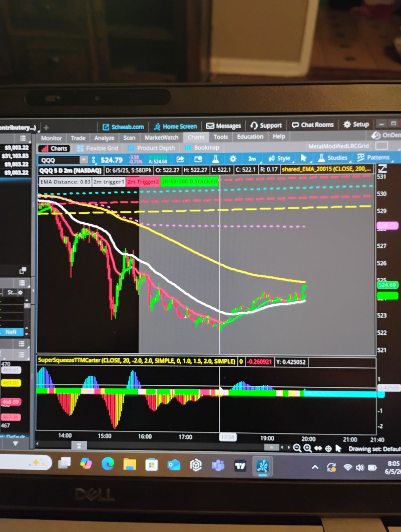Click the QQQ symbol input field
This screenshot has width=401, height=532.
[59, 160]
